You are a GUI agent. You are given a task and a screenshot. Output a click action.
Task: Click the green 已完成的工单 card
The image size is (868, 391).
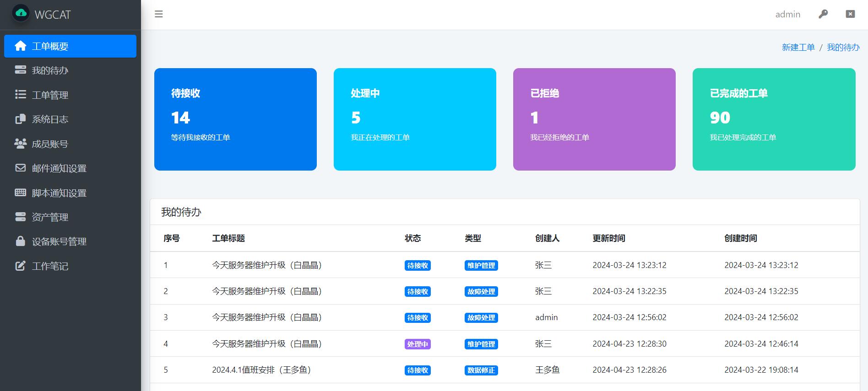point(774,119)
